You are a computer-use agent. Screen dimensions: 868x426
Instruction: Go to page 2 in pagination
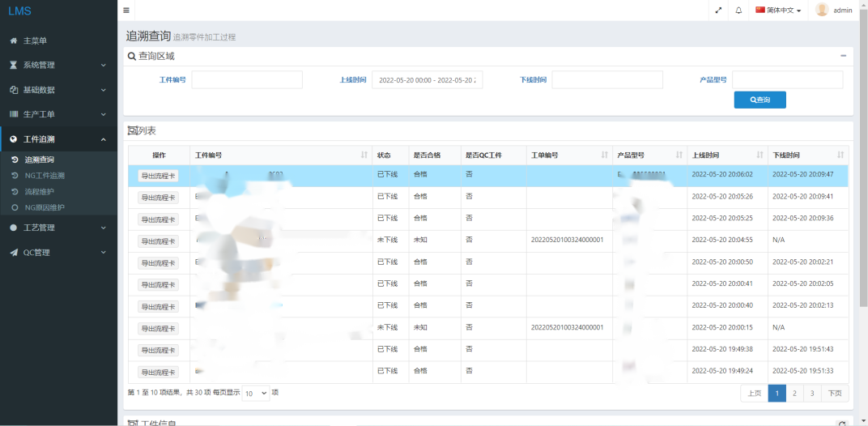(x=794, y=394)
